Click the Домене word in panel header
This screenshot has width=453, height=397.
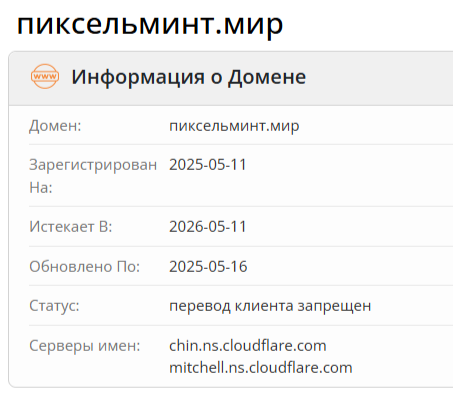267,77
